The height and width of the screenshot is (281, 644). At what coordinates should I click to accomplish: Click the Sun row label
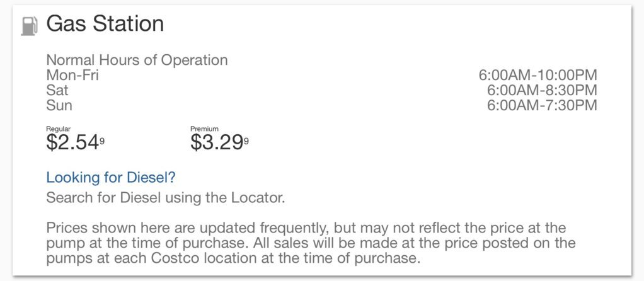(x=59, y=106)
